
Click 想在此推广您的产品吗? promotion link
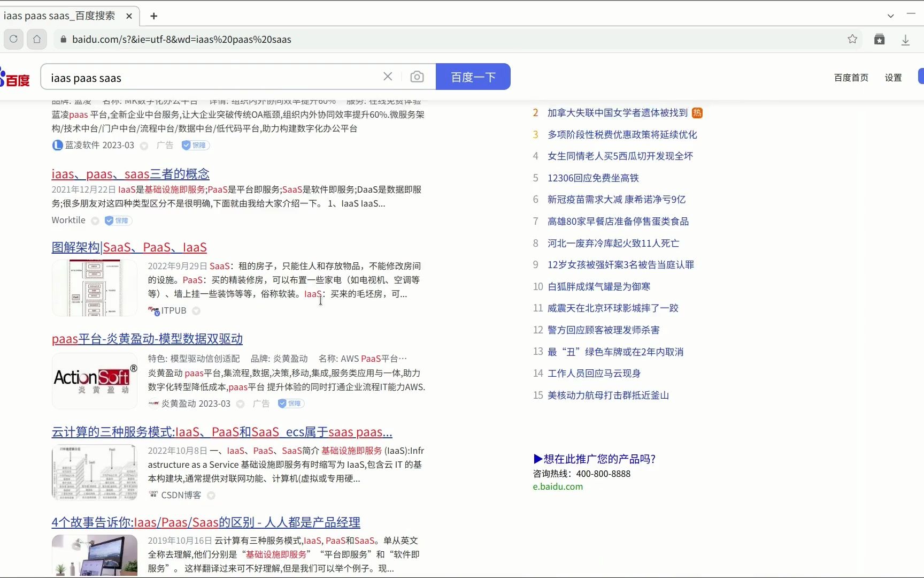[x=594, y=459]
